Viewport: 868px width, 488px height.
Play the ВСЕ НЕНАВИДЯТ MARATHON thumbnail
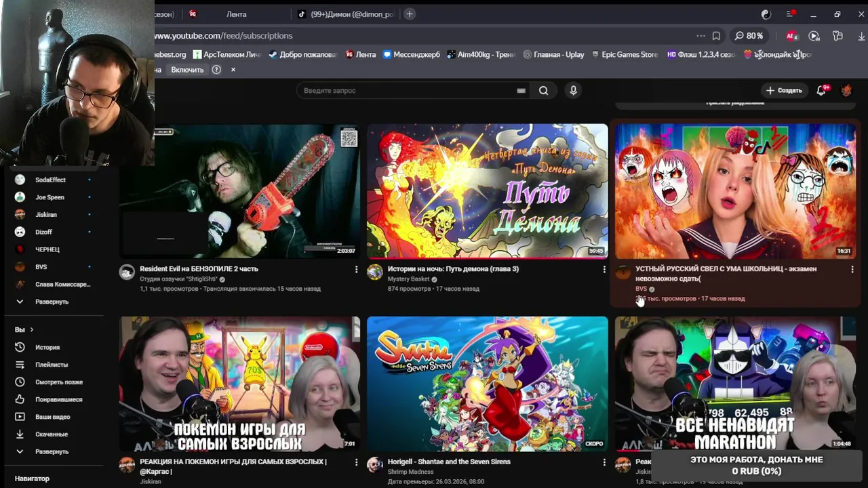click(735, 384)
